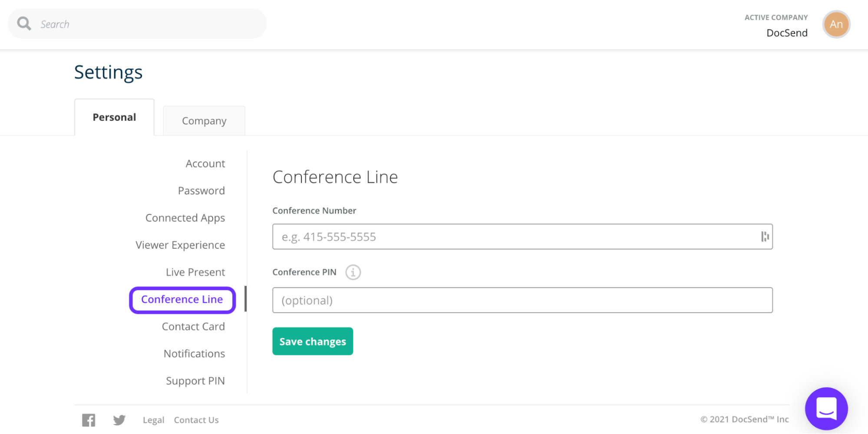Select the Personal tab

pos(114,117)
